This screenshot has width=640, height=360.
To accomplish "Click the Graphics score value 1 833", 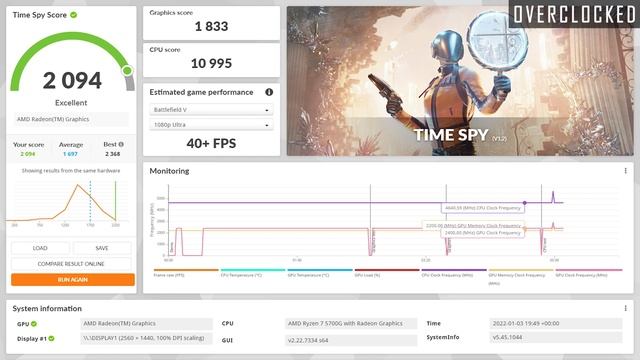I will (211, 27).
